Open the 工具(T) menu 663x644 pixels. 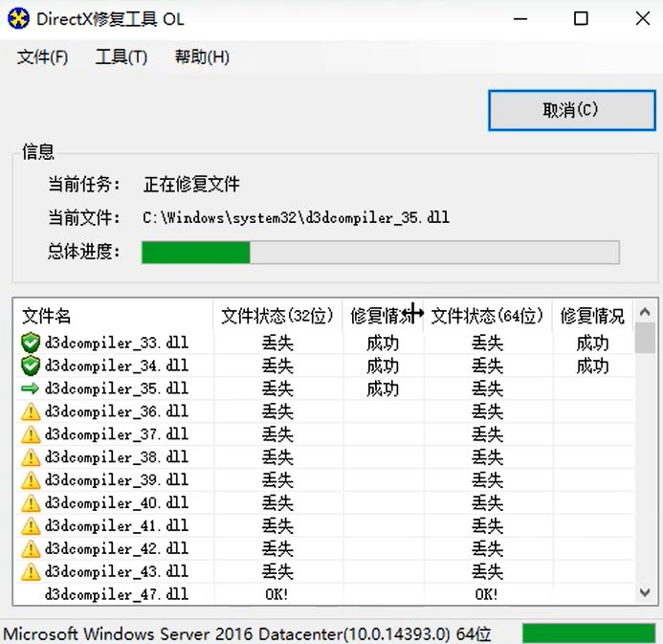click(x=122, y=57)
